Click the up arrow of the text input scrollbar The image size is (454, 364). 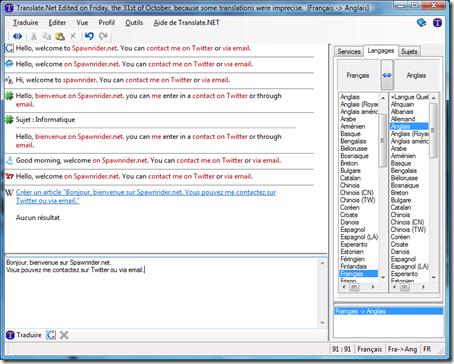tap(322, 263)
